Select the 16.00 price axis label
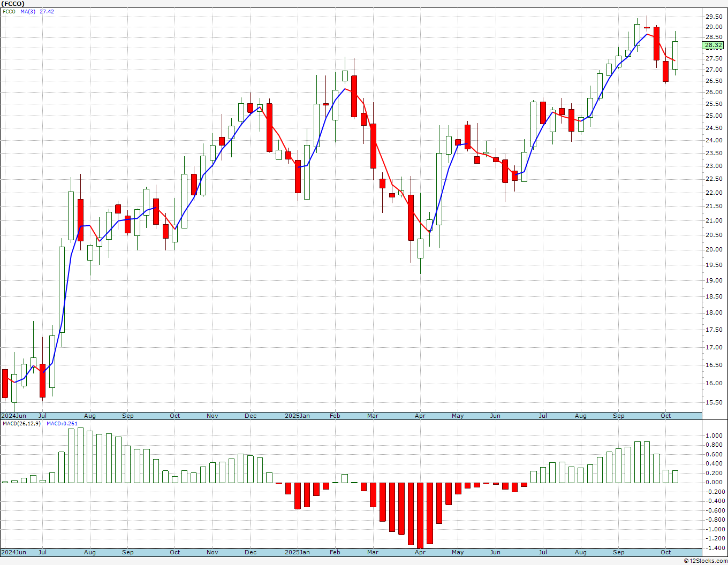728x565 pixels. tap(714, 384)
